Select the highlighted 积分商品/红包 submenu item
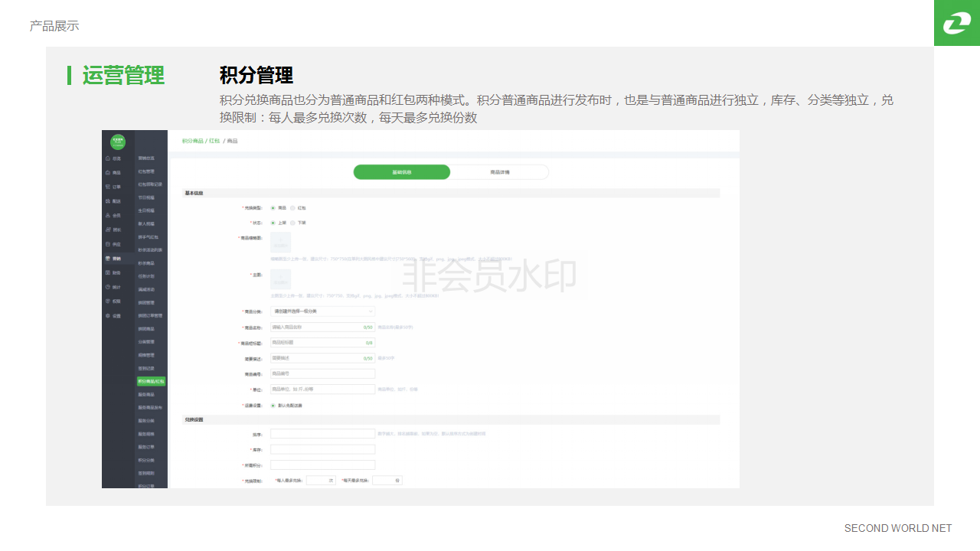The height and width of the screenshot is (551, 980). [152, 381]
